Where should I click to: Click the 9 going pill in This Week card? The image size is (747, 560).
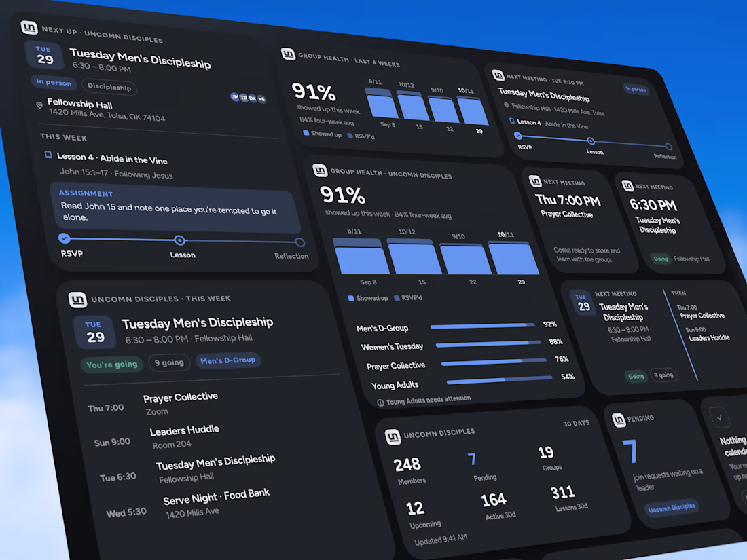pyautogui.click(x=169, y=362)
